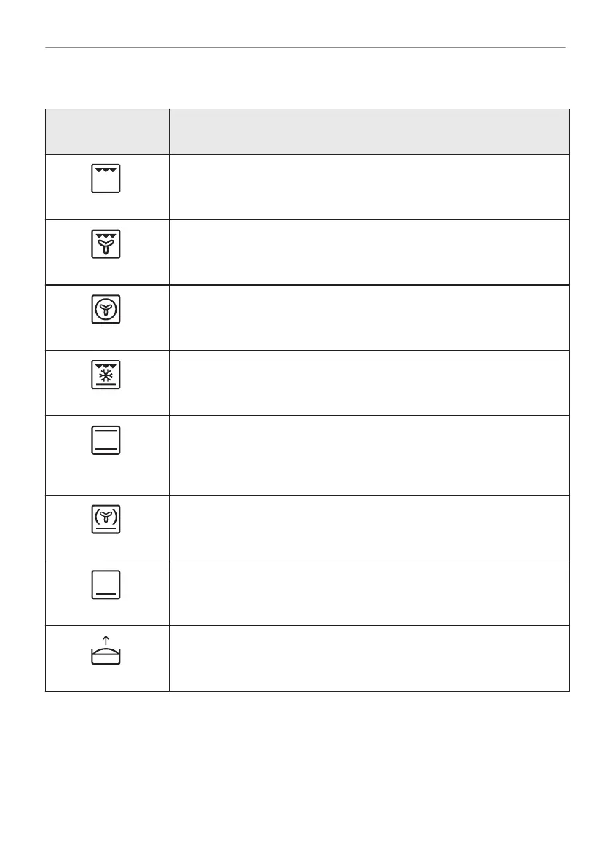611x868 pixels.
Task: Click the empty cell beside the grill icon
Action: coord(368,186)
